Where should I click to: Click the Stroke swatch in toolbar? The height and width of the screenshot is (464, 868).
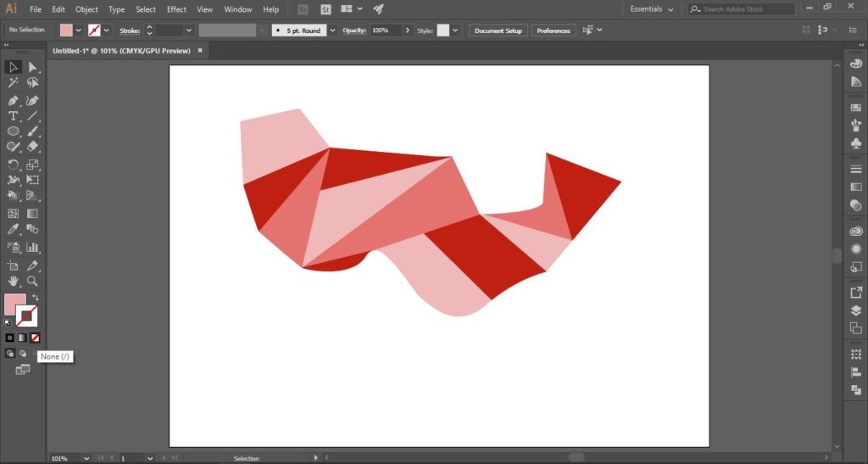click(26, 316)
